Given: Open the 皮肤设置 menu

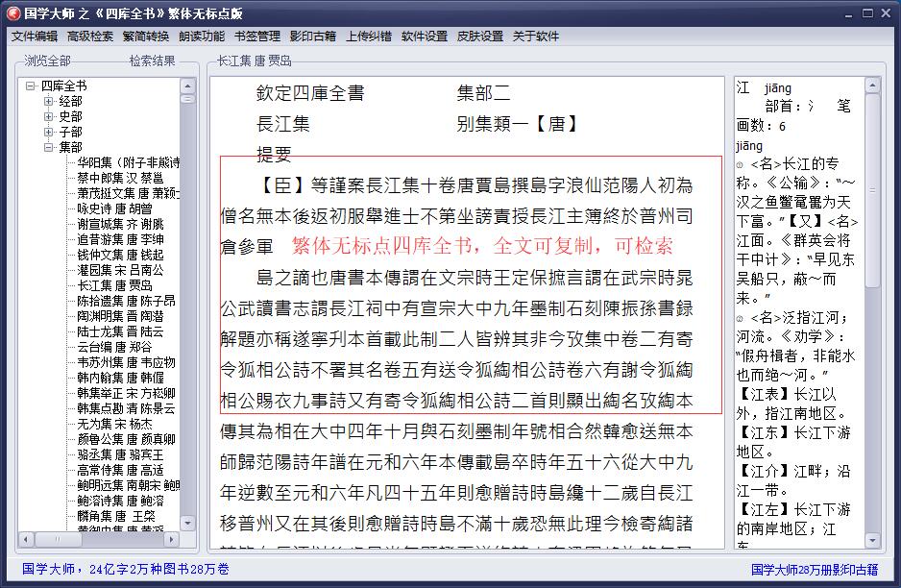Looking at the screenshot, I should (x=480, y=37).
